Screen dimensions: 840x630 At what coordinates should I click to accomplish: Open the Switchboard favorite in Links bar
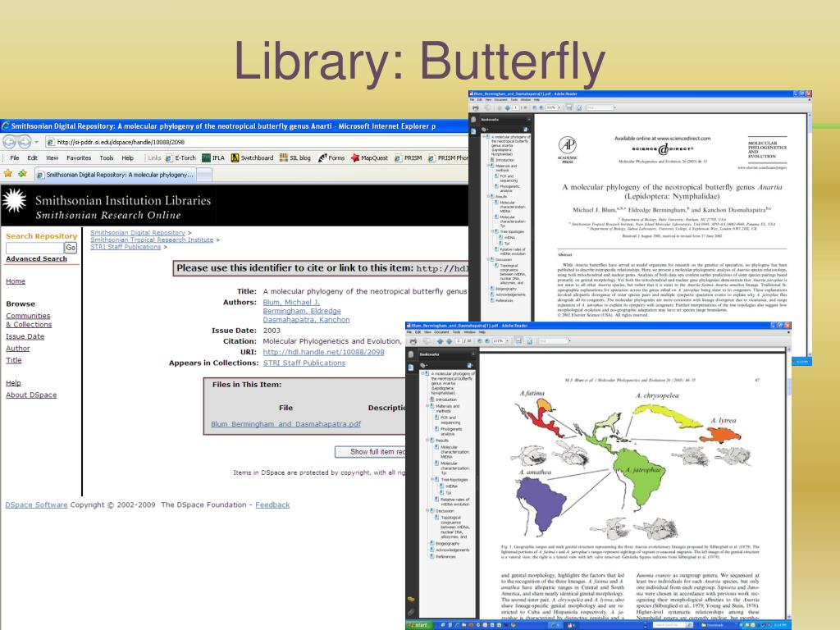click(x=252, y=158)
